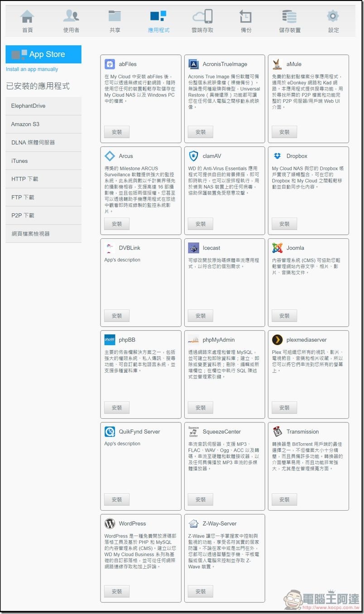
Task: Open the 雲端存取 cloud access tab
Action: point(202,21)
